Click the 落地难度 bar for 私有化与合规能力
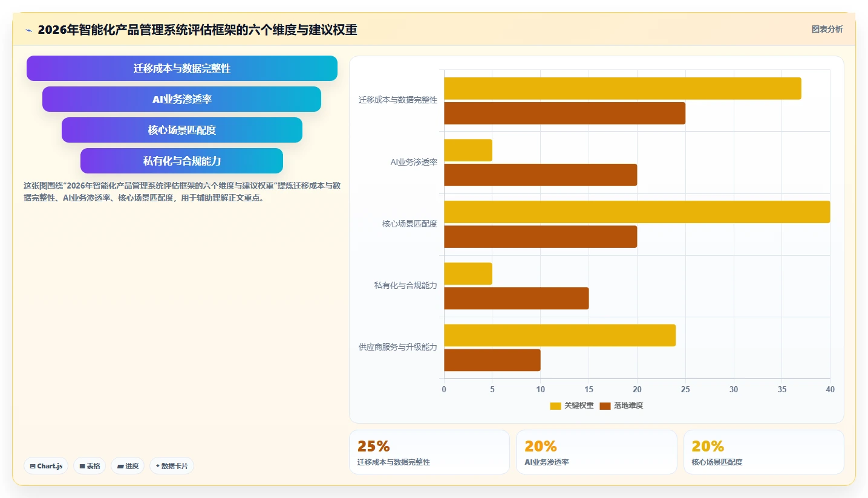The height and width of the screenshot is (498, 868). click(x=517, y=298)
